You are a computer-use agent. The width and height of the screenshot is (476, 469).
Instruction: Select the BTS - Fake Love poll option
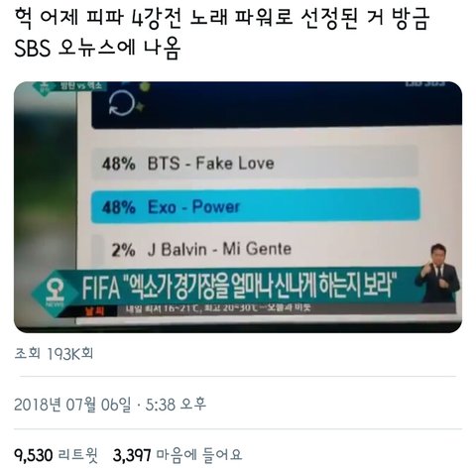pyautogui.click(x=255, y=163)
